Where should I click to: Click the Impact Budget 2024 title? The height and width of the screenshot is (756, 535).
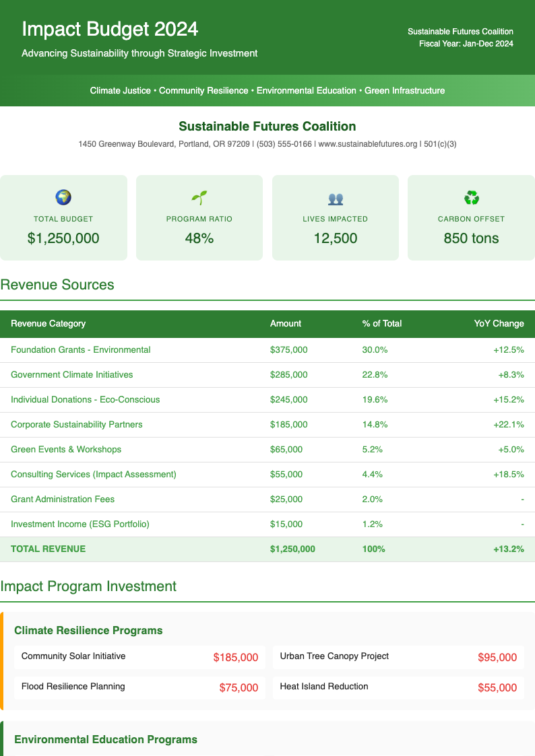click(110, 29)
